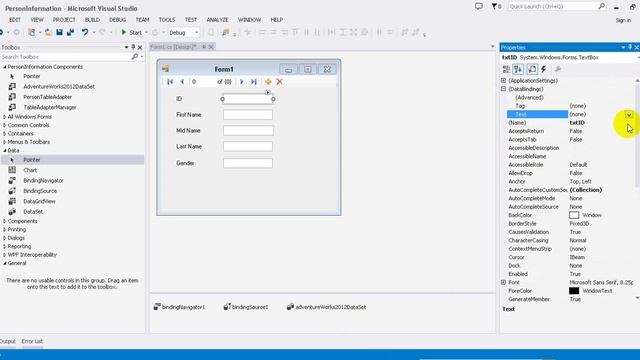The width and height of the screenshot is (640, 360).
Task: Open the TOOLS menu
Action: [167, 20]
